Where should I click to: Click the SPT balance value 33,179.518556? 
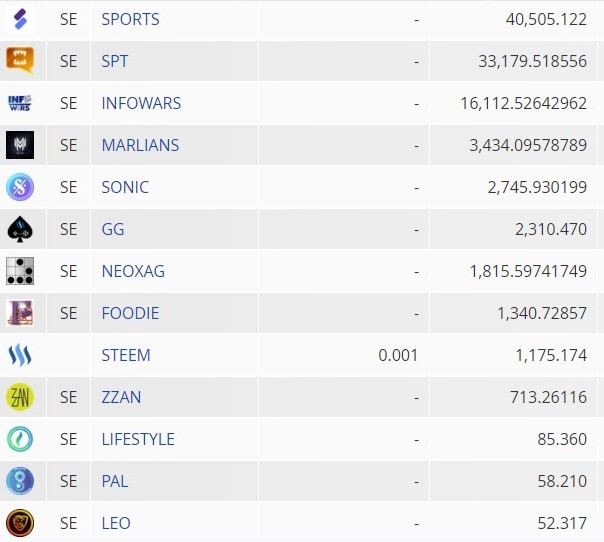tap(533, 61)
